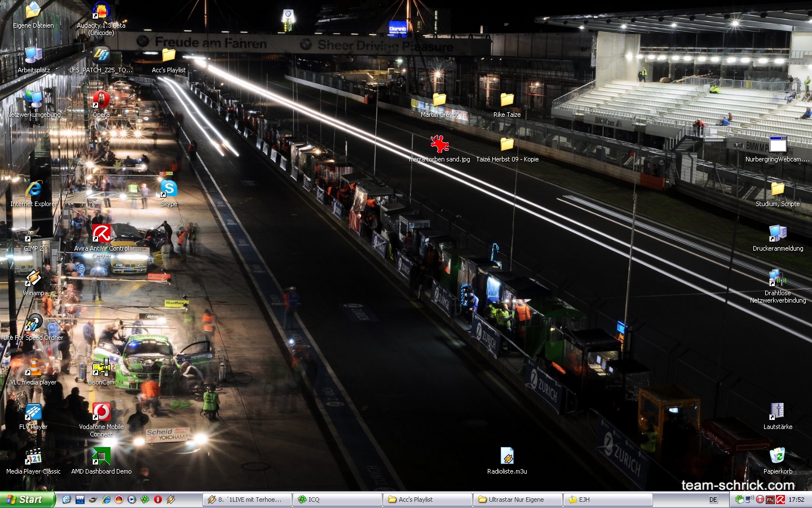Select the marra torben sand.jpg image file
812x508 pixels.
coord(439,150)
